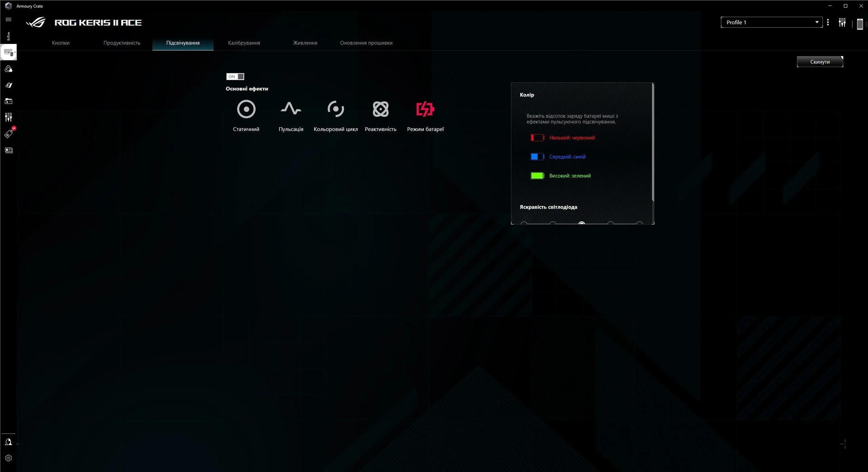This screenshot has height=472, width=868.
Task: Open the user account icon in the bottom sidebar
Action: 8,442
